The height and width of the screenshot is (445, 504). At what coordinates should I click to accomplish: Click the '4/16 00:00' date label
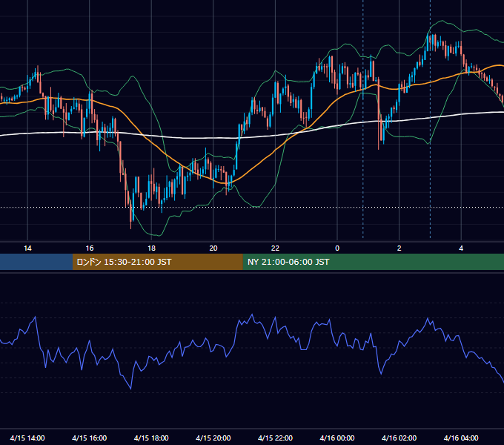(337, 438)
